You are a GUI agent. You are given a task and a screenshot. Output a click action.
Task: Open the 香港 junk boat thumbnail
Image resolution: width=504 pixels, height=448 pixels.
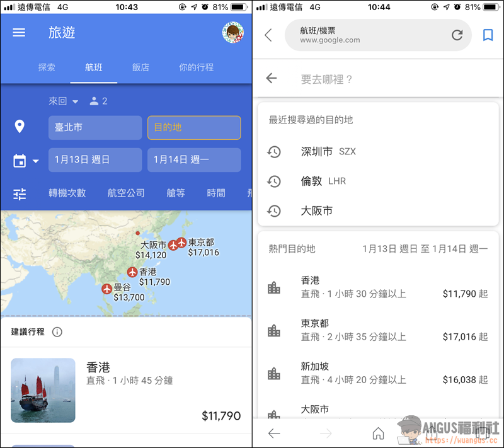pos(43,390)
